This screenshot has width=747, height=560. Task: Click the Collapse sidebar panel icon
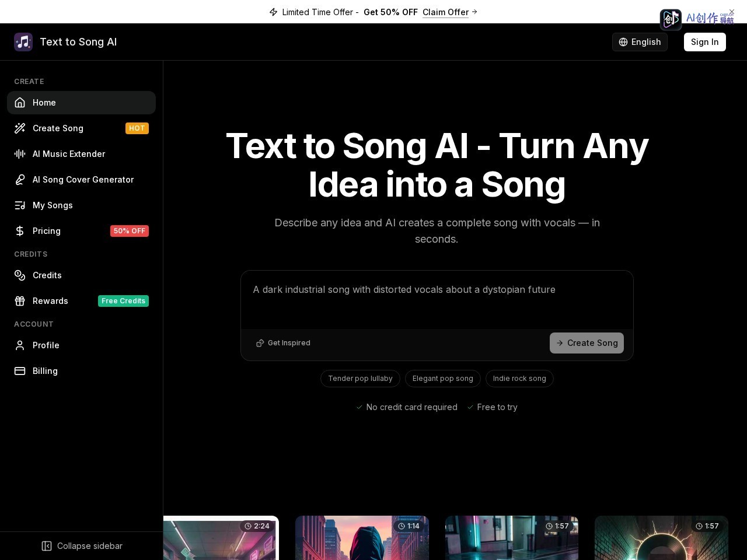[47, 546]
